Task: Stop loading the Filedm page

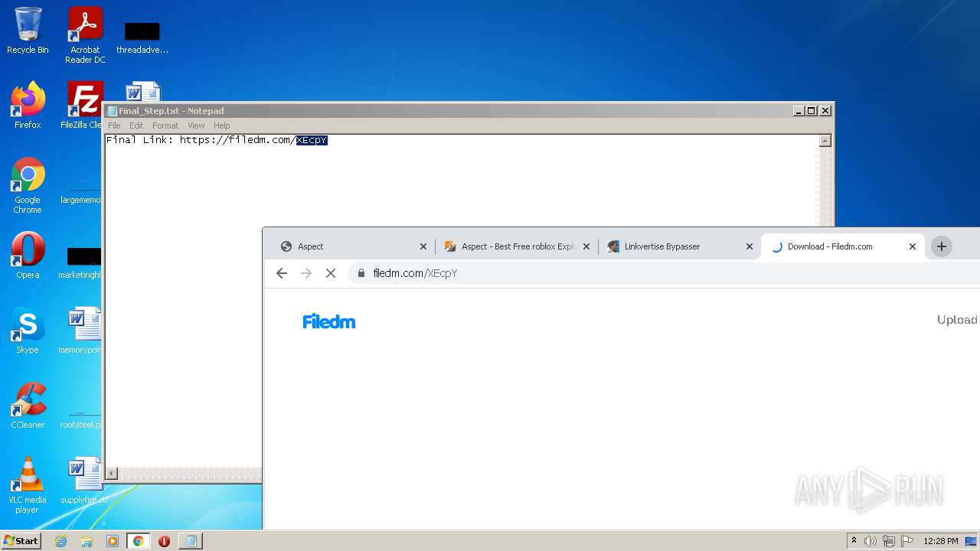Action: (x=331, y=273)
